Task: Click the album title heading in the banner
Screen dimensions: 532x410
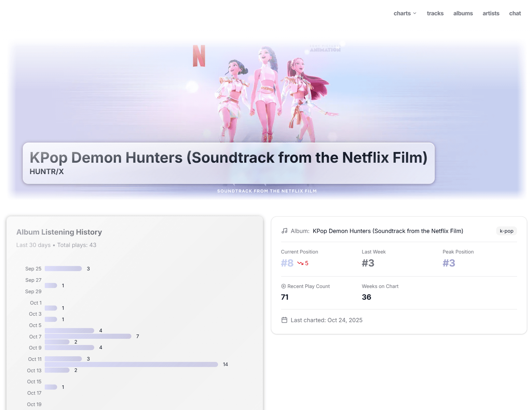Action: [228, 157]
